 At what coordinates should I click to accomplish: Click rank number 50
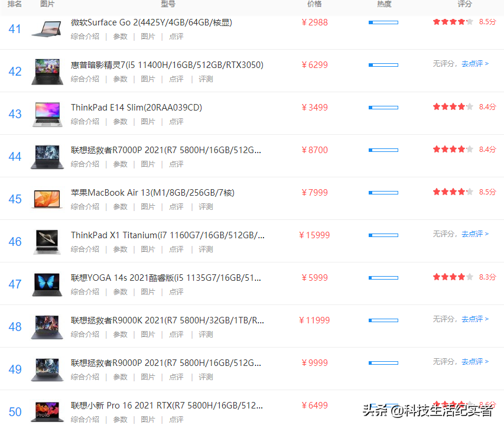(15, 412)
